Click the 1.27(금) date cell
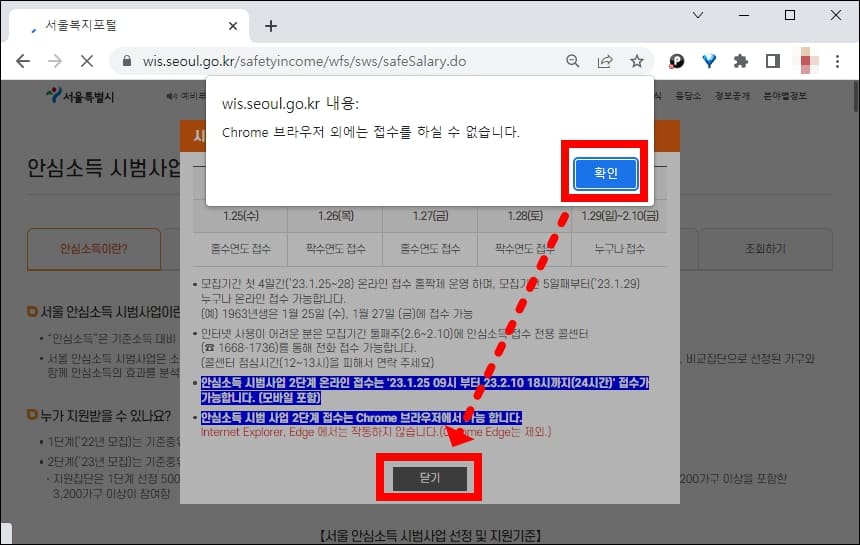Viewport: 860px width, 545px height. [430, 215]
